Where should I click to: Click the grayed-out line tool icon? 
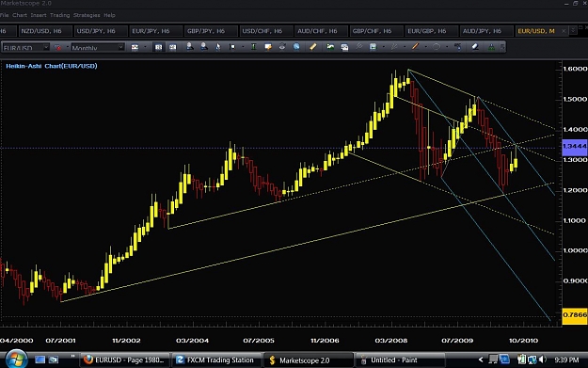(358, 47)
